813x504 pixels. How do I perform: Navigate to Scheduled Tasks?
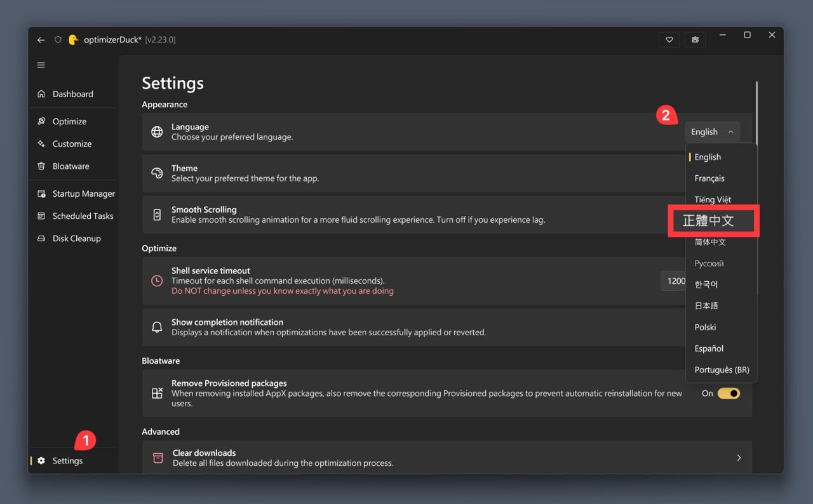72,216
